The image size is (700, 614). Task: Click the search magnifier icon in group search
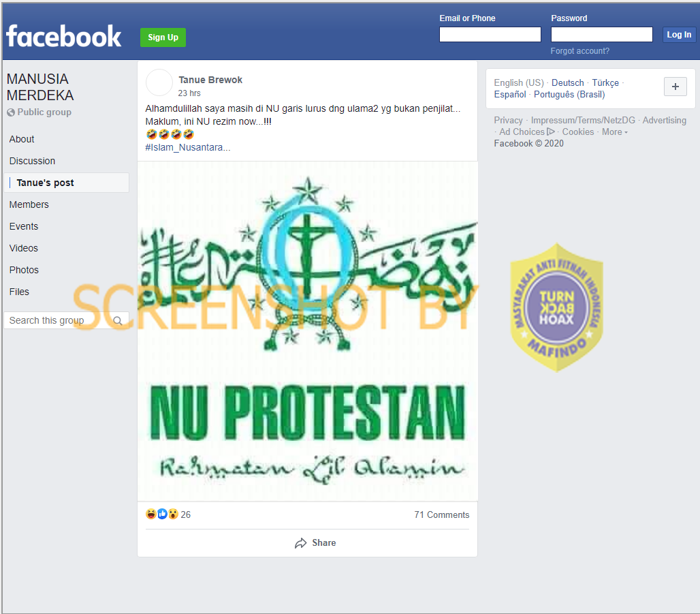pos(117,320)
